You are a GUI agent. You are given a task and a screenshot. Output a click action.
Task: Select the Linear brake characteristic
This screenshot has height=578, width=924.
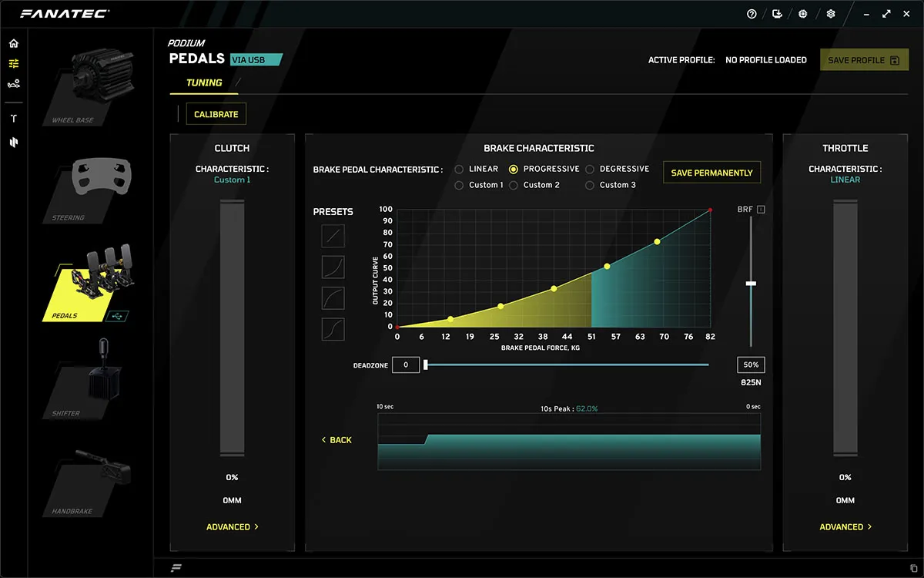pyautogui.click(x=477, y=169)
